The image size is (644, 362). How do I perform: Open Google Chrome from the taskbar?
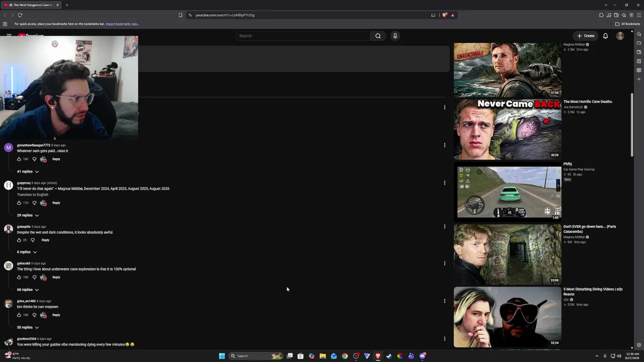(345, 356)
